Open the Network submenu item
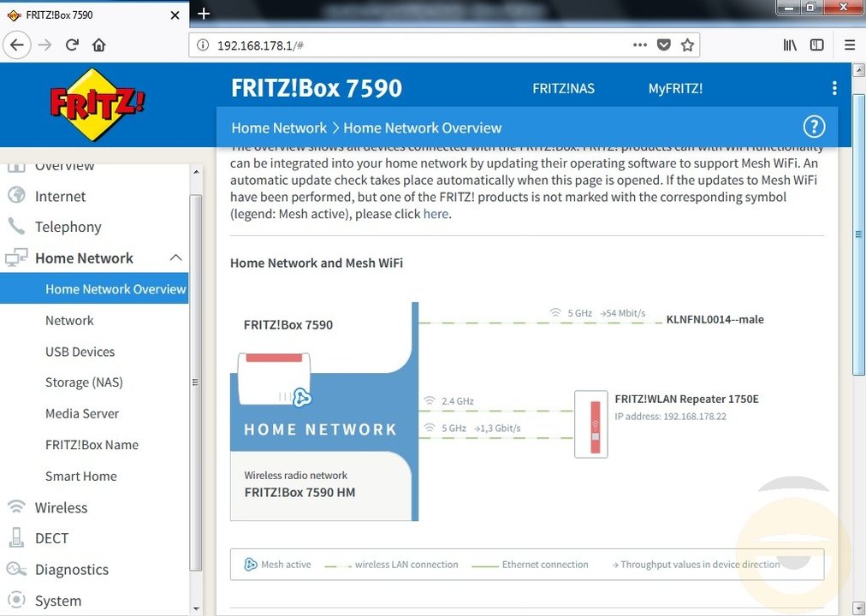The height and width of the screenshot is (616, 866). tap(69, 320)
